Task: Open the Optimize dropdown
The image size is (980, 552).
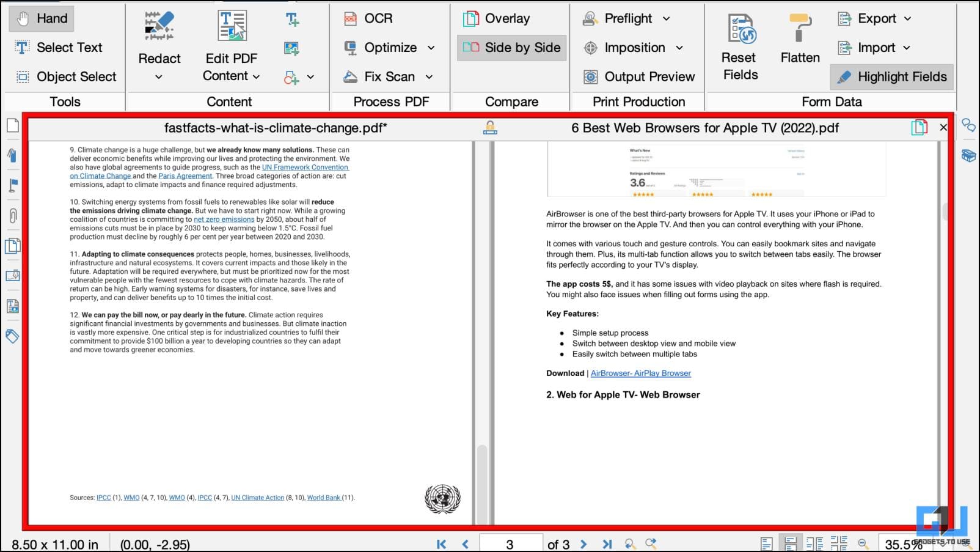Action: [x=431, y=48]
